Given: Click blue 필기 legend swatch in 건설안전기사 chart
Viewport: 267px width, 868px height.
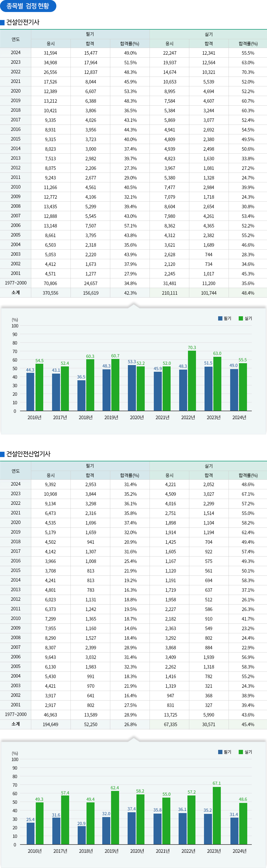Looking at the screenshot, I should (x=220, y=318).
